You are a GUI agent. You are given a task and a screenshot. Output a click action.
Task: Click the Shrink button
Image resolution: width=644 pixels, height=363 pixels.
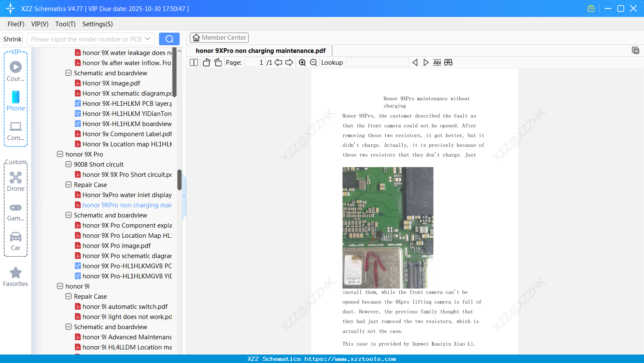13,39
